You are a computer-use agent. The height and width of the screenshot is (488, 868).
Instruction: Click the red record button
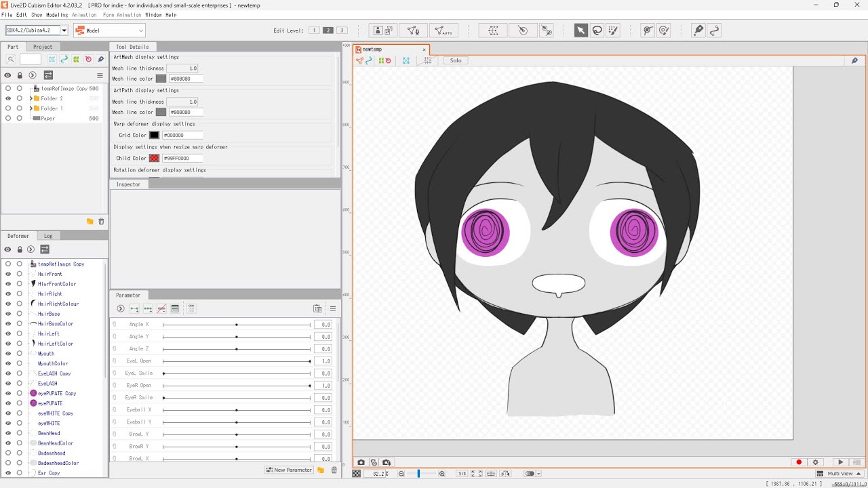coord(799,462)
